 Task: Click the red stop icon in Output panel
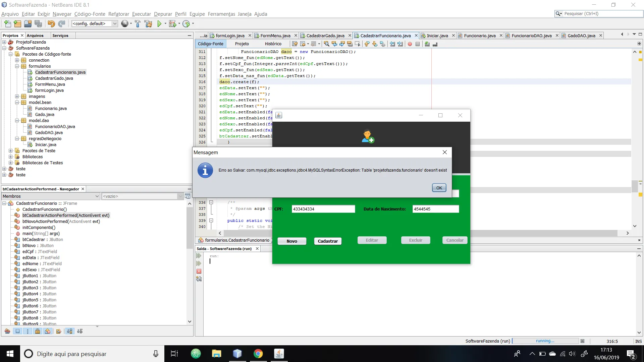coord(199,271)
